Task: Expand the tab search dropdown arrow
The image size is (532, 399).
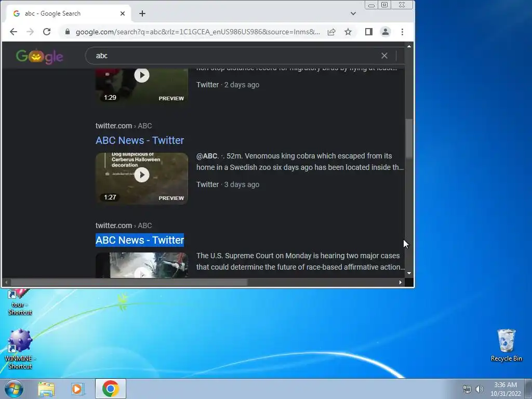Action: (x=353, y=14)
